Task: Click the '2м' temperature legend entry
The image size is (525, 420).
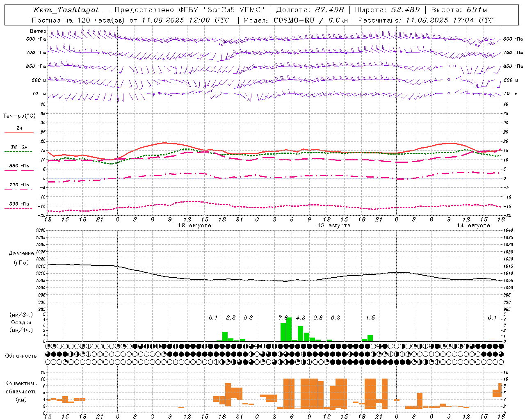Action: click(19, 128)
